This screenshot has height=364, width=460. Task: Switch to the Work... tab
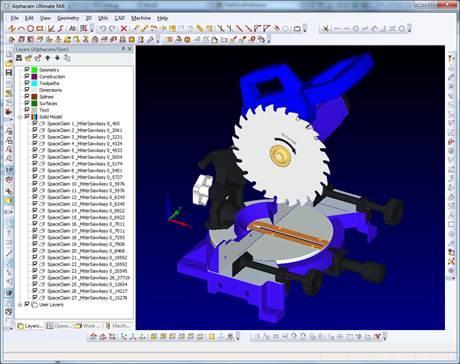(88, 325)
